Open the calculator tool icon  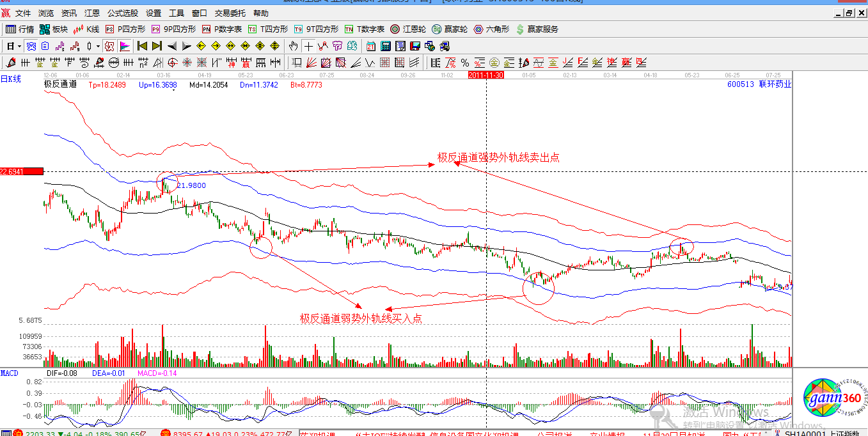click(386, 46)
